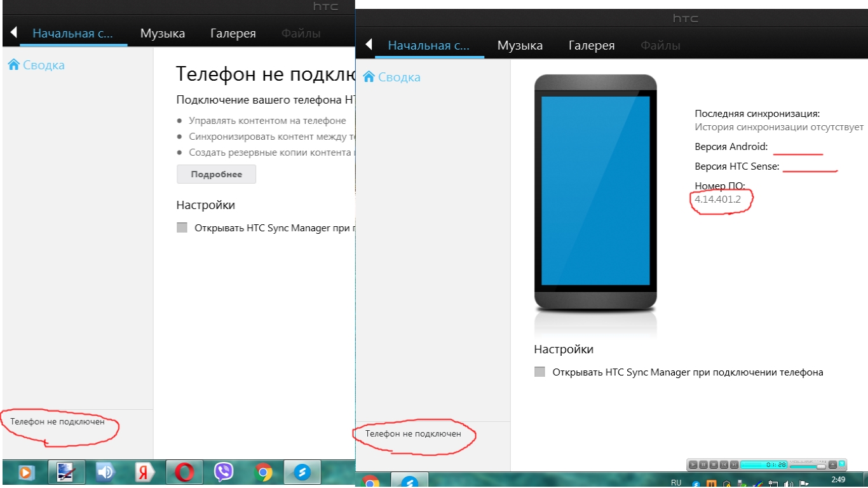Screen dimensions: 868x488
Task: Click Синхронизировать контент bullet text
Action: pyautogui.click(x=271, y=137)
